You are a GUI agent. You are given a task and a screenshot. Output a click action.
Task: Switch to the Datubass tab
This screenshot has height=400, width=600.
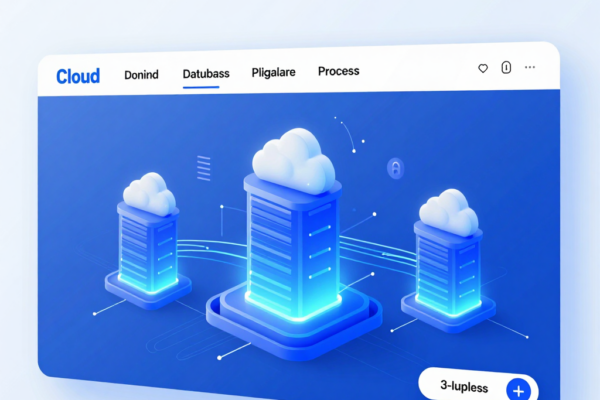point(206,73)
